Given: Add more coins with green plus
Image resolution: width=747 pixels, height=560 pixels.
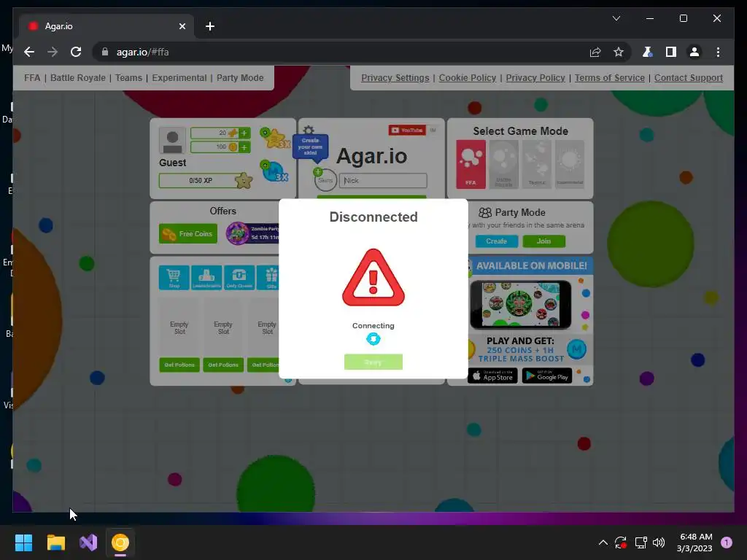Looking at the screenshot, I should click(244, 147).
